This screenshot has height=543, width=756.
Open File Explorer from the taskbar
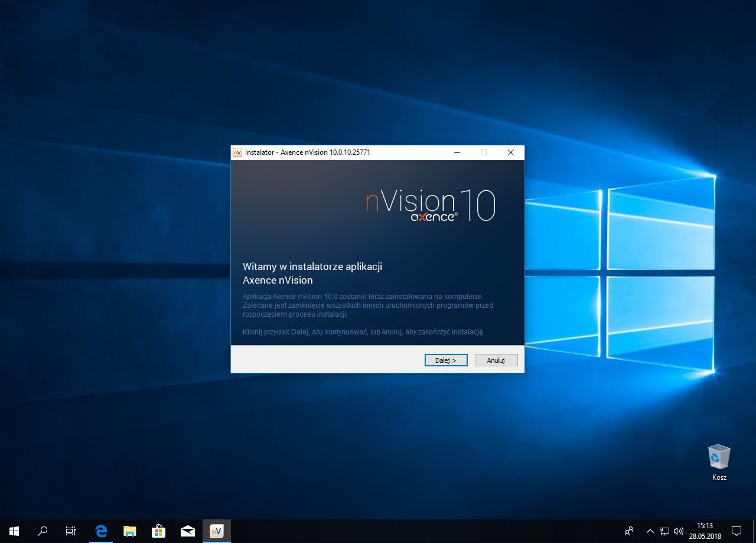pos(129,531)
